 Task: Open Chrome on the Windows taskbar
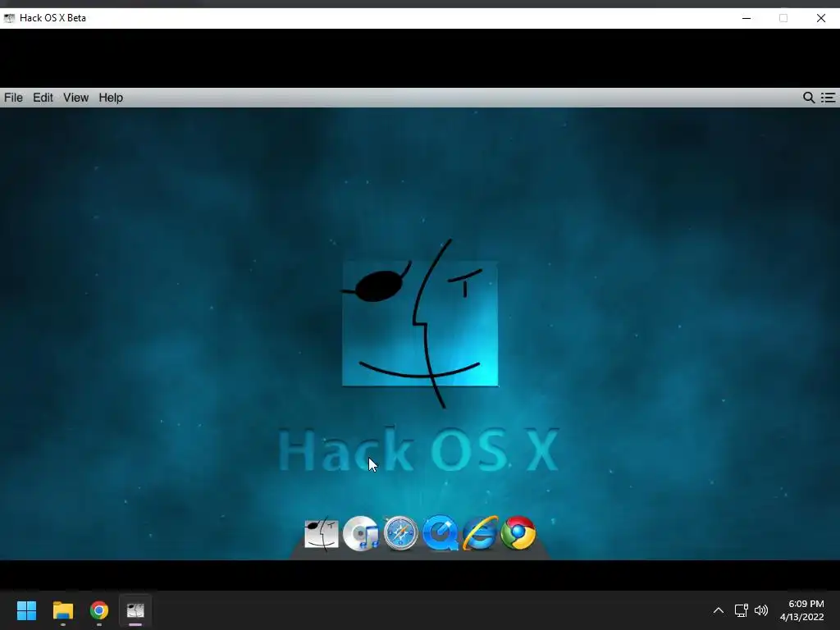[99, 610]
